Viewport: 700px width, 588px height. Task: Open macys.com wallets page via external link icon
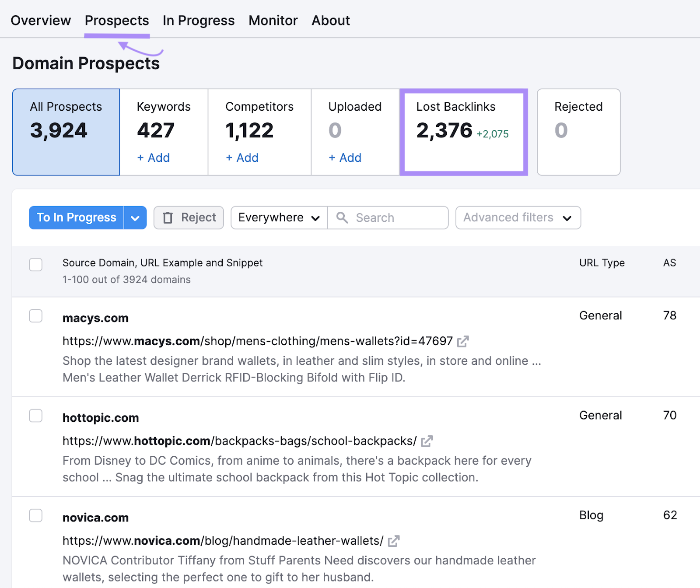(463, 341)
